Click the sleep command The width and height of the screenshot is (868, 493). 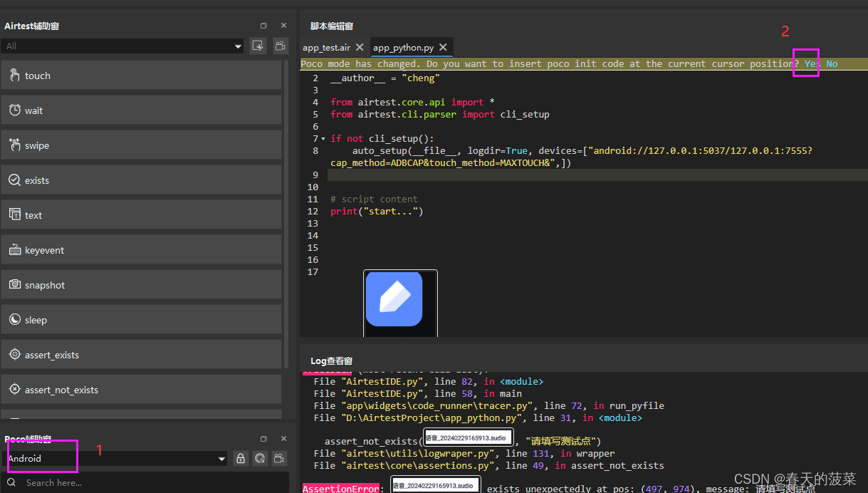[x=141, y=320]
